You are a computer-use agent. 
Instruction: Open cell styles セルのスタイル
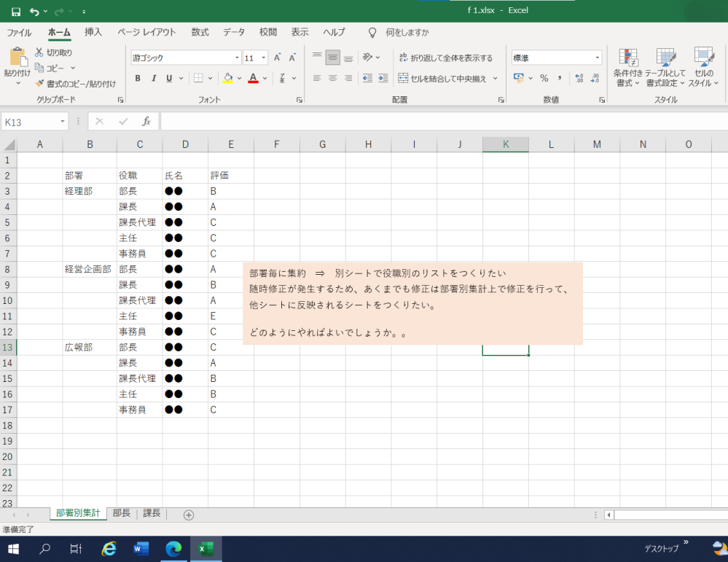point(703,67)
